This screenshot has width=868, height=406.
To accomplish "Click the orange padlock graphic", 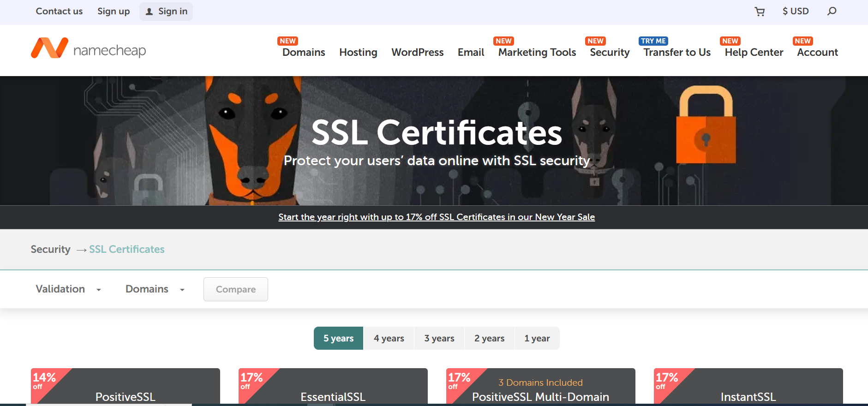I will [706, 125].
